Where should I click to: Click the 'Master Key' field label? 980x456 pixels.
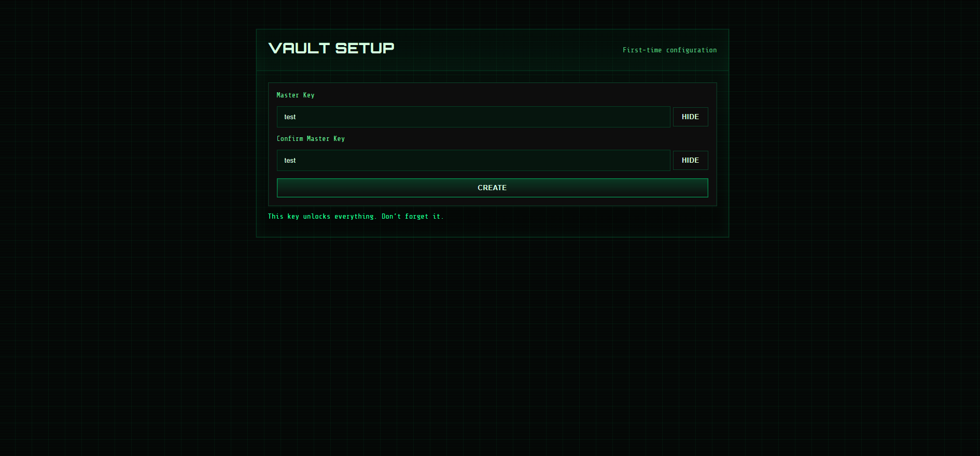296,95
